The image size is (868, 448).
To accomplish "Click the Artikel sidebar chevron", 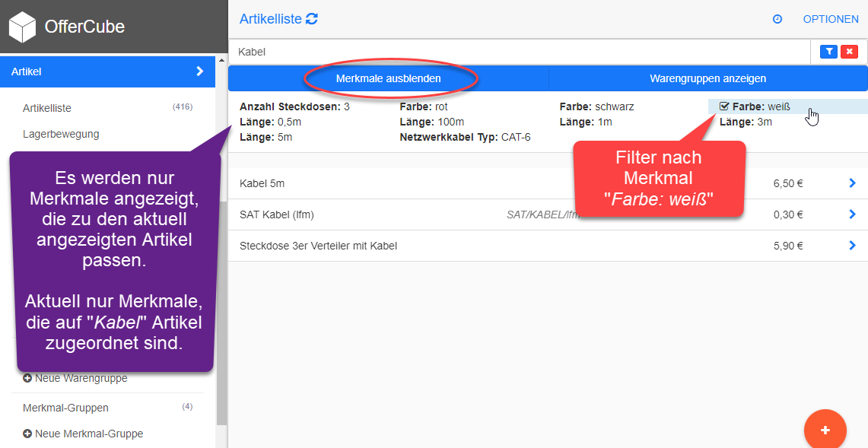I will tap(200, 71).
